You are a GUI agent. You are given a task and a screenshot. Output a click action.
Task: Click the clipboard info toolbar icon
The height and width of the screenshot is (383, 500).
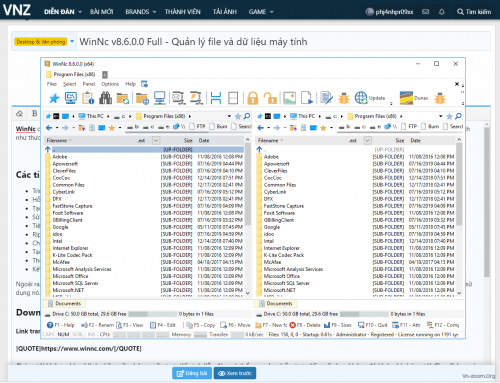[x=88, y=98]
